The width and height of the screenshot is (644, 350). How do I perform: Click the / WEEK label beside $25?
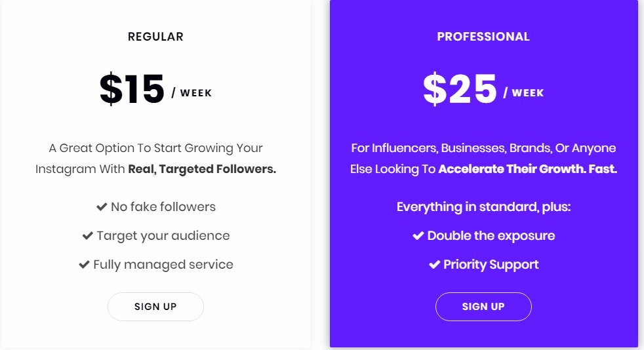coord(524,93)
